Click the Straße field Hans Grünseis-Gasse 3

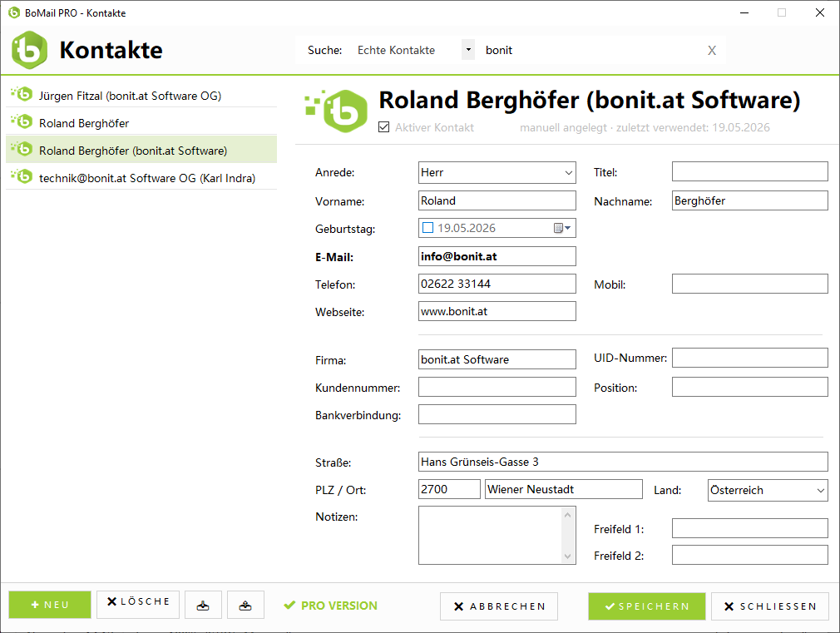coord(623,462)
